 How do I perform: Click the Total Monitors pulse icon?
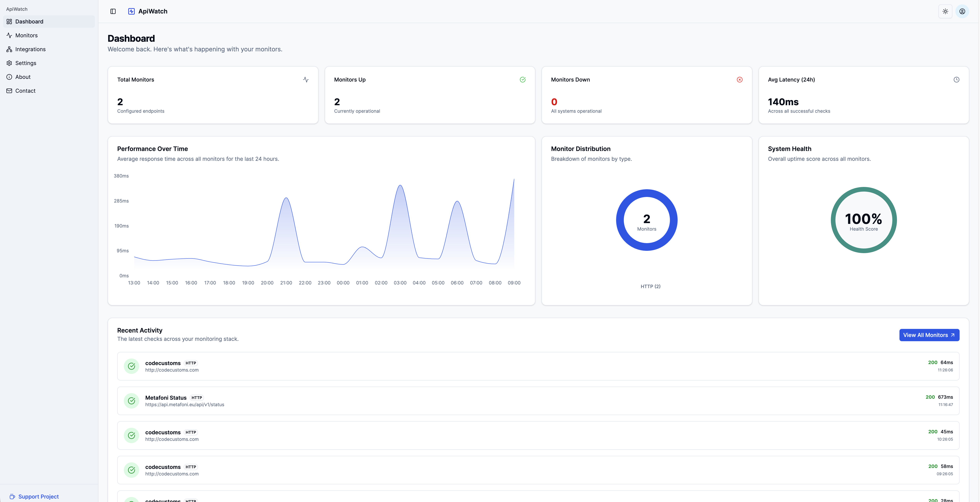click(306, 80)
